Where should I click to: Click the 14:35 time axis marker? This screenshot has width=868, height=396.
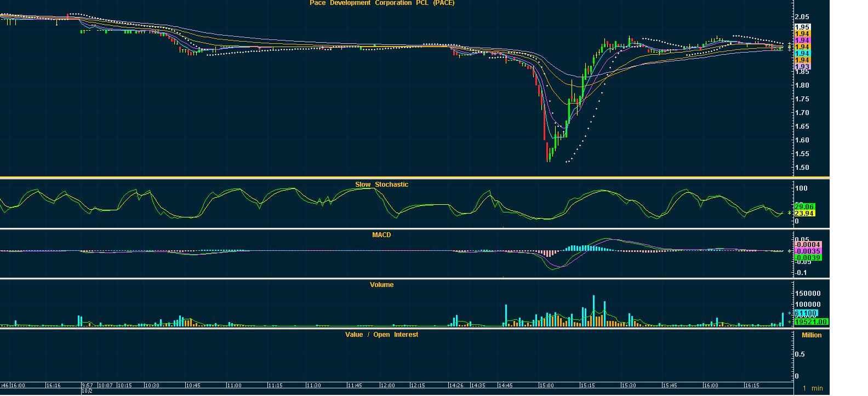(478, 386)
